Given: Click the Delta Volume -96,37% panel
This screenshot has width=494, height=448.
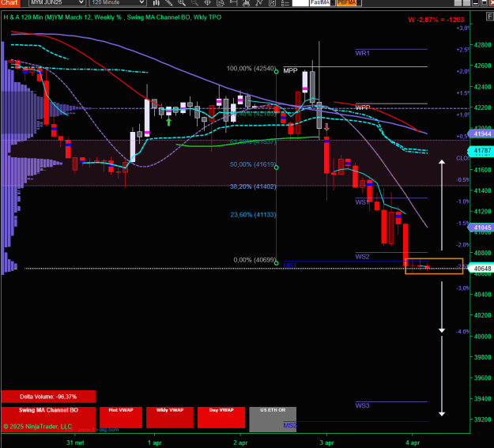Looking at the screenshot, I should (48, 397).
